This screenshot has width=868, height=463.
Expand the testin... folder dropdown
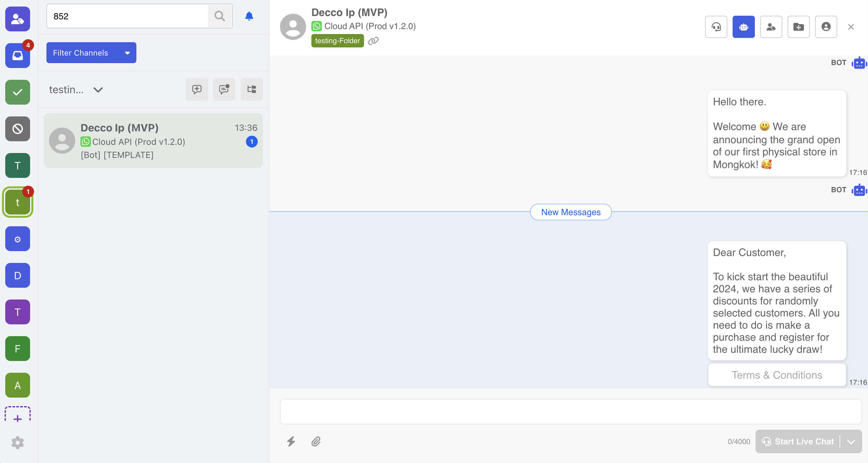(x=98, y=90)
